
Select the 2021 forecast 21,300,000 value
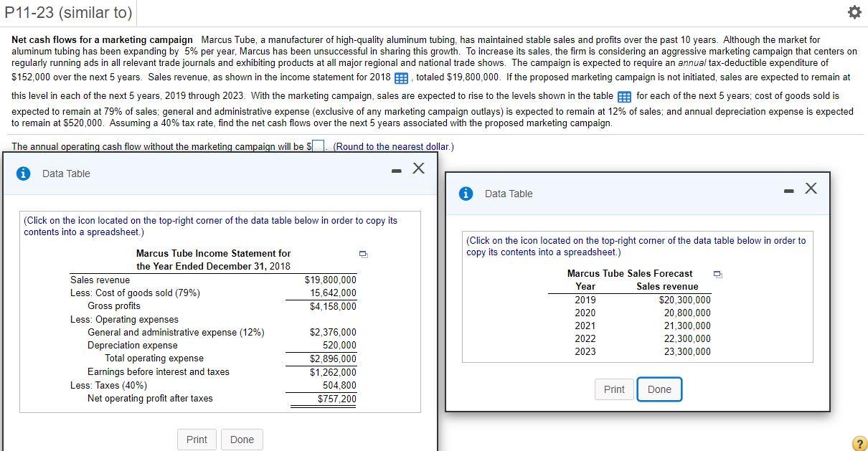687,326
